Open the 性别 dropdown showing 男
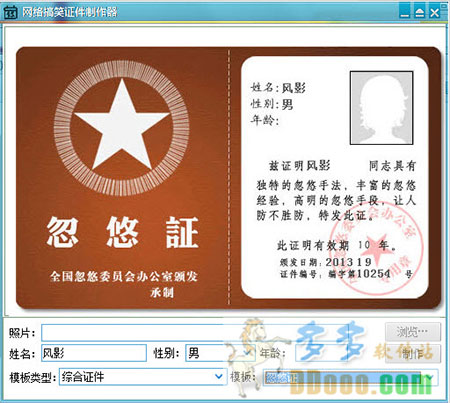450x403 pixels. [x=220, y=353]
